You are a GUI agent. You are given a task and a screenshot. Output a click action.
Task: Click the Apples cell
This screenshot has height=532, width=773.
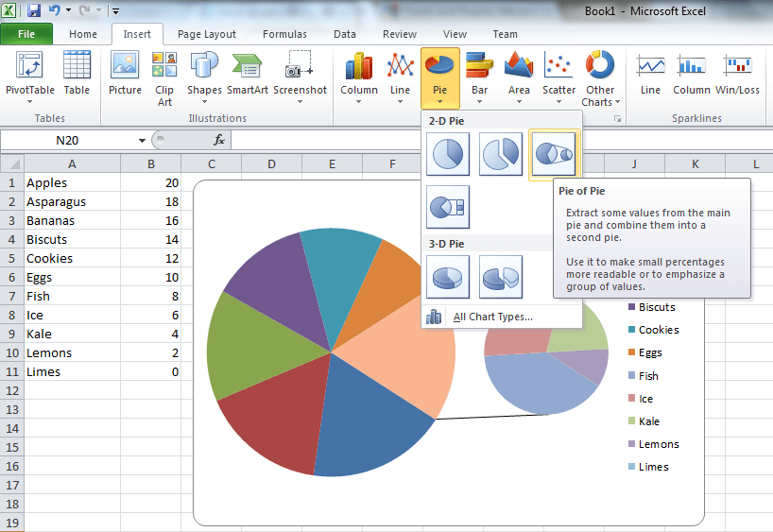[x=72, y=183]
